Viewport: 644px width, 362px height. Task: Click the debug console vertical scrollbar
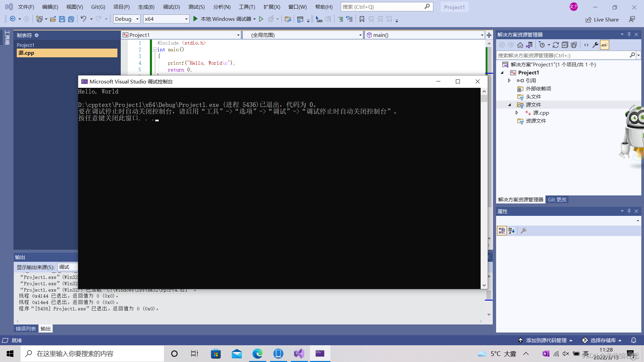click(484, 188)
